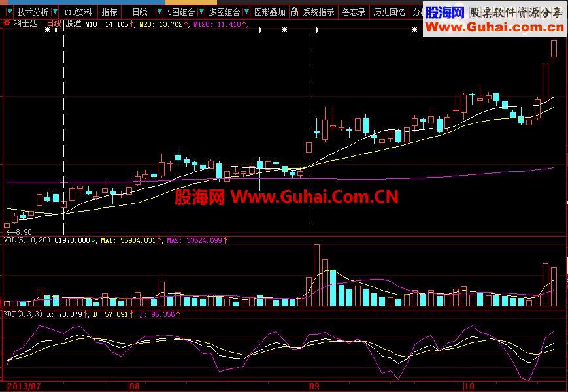Screen dimensions: 568x392
Task: Select the 日线 period in the toolbar
Action: tap(140, 12)
